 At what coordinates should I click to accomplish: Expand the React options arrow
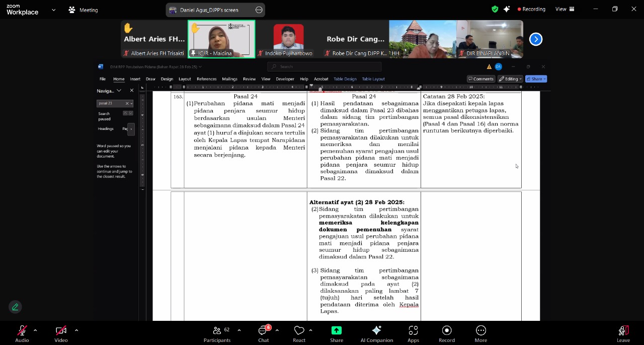pyautogui.click(x=310, y=330)
